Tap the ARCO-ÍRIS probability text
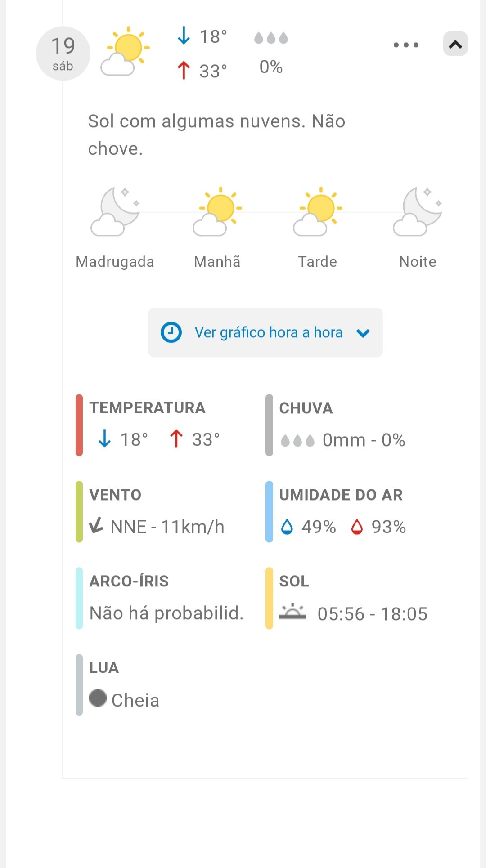 (166, 613)
